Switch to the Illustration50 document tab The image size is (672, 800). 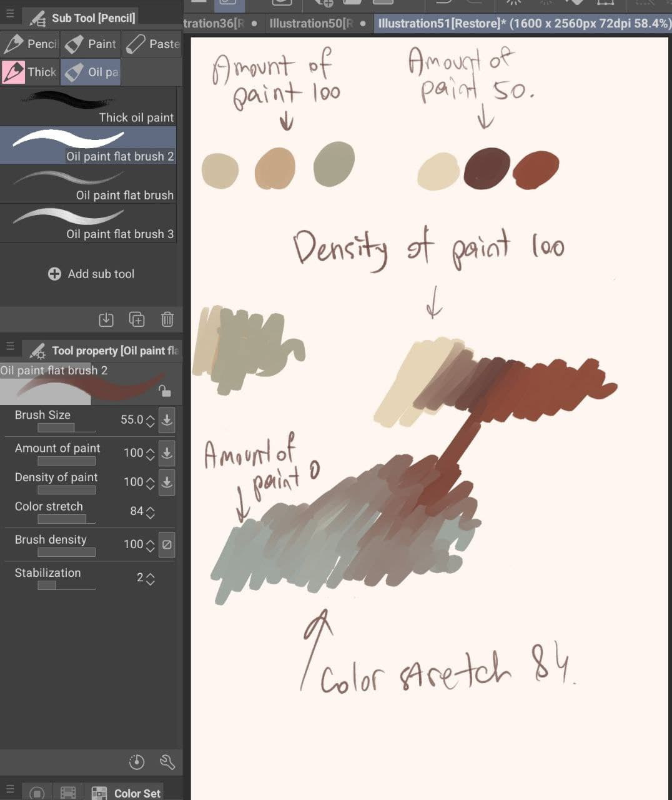click(x=312, y=24)
